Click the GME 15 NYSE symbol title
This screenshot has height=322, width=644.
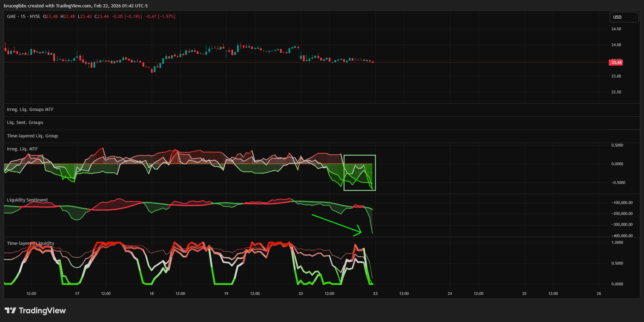[23, 17]
